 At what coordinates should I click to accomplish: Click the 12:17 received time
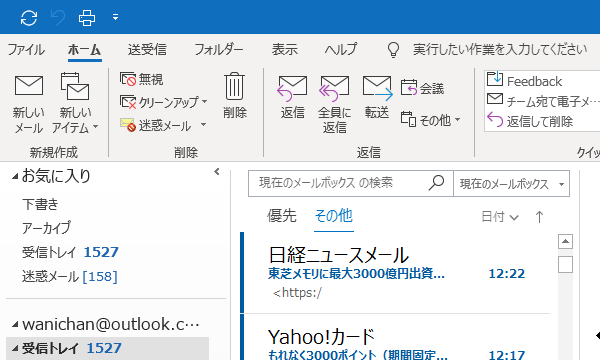(507, 354)
